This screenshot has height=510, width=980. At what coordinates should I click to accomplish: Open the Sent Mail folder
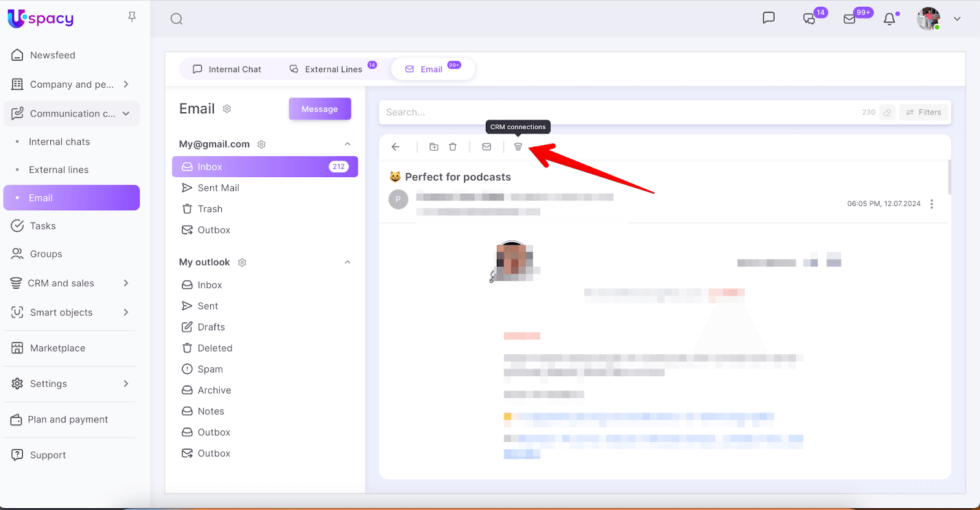pyautogui.click(x=218, y=188)
